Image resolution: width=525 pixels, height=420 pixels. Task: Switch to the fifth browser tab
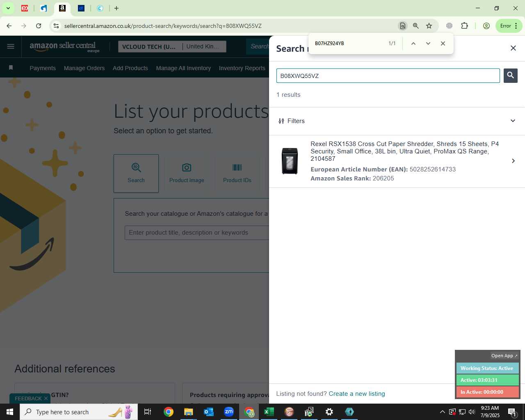100,8
